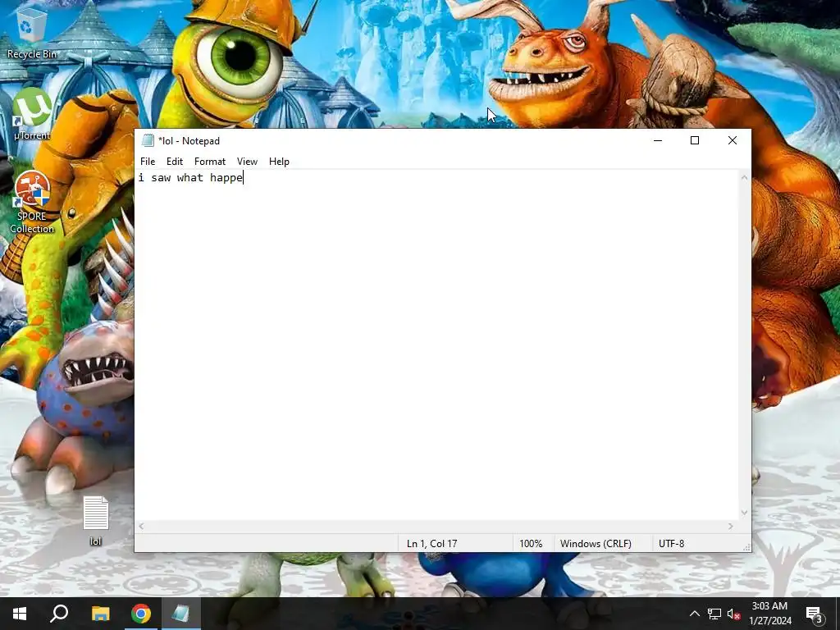Open the Format menu in Notepad
The height and width of the screenshot is (630, 840).
(209, 162)
